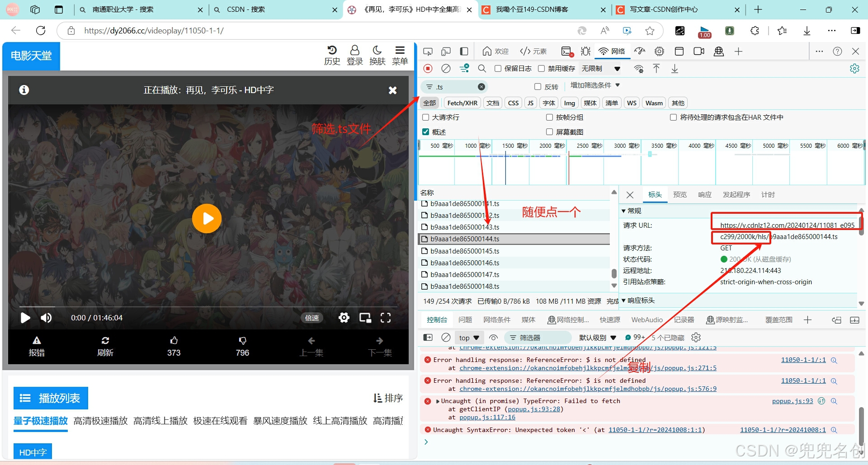This screenshot has height=465, width=868.
Task: Report an error with 报错 button
Action: [37, 347]
